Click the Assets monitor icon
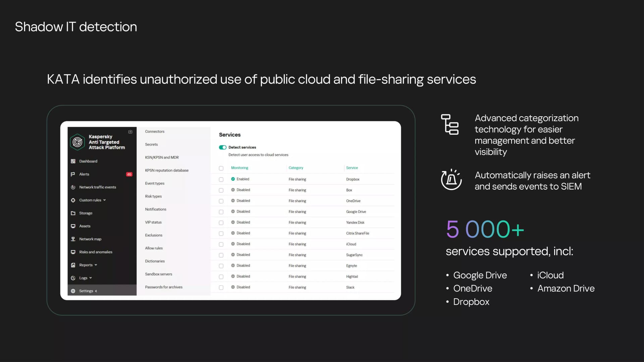Image resolution: width=644 pixels, height=362 pixels. tap(73, 226)
